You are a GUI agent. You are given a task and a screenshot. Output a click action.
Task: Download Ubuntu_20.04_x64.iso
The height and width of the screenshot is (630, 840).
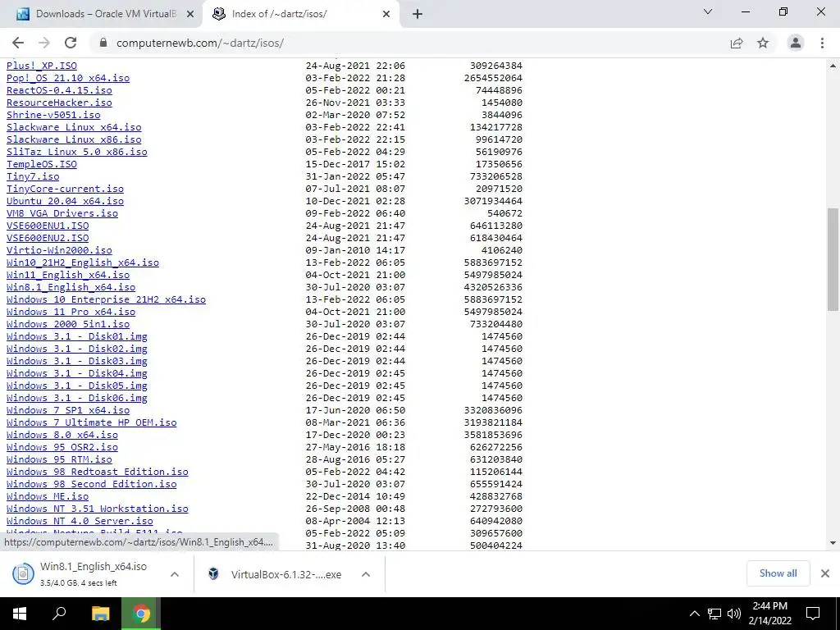pyautogui.click(x=66, y=201)
